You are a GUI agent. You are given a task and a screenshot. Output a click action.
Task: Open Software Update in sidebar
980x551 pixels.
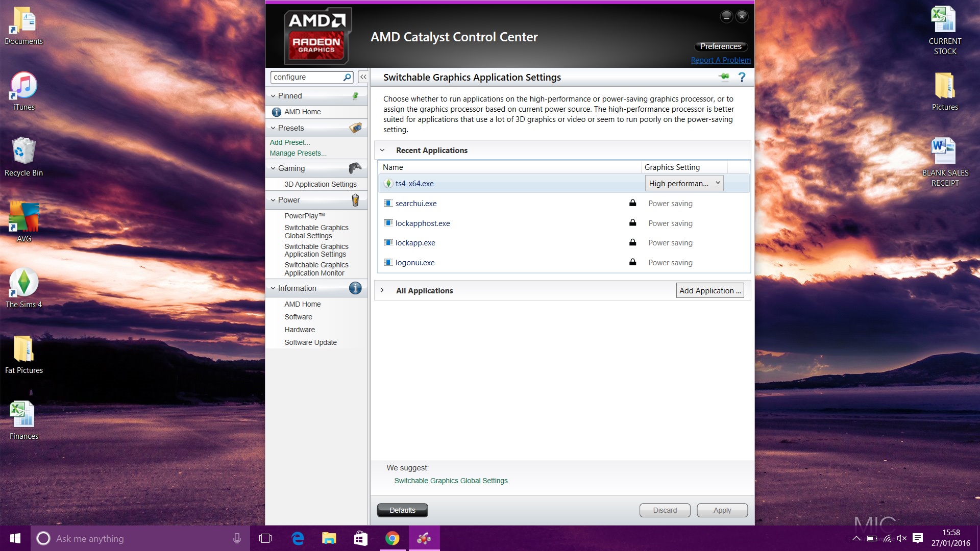310,342
